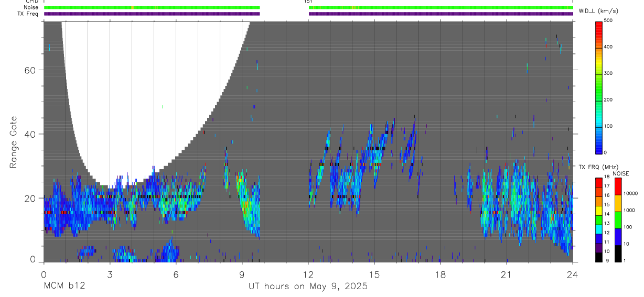This screenshot has height=297, width=644.
Task: Click the Range Gate axis title
Action: pos(13,142)
